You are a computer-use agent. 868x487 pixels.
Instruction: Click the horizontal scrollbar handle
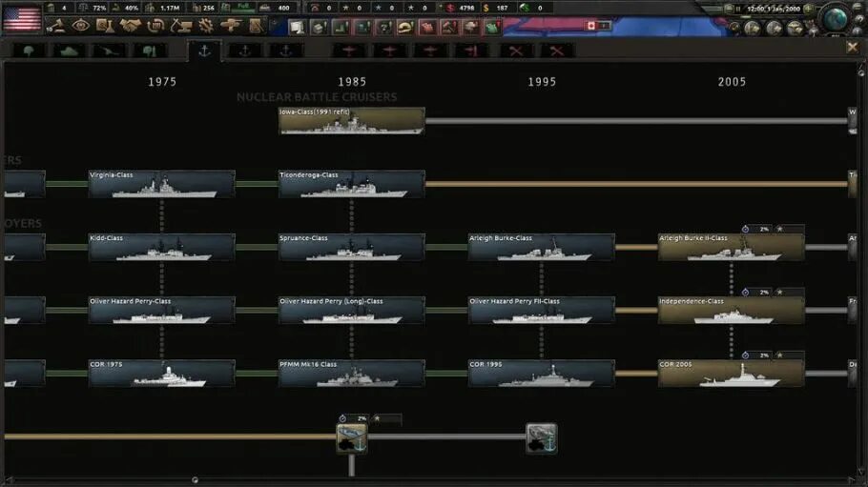coord(195,479)
